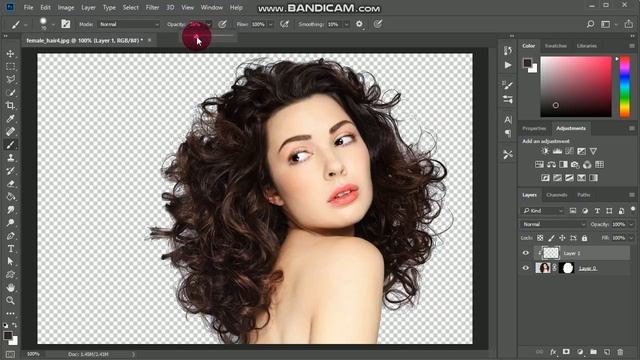
Task: Close the female_hair4.jpg document tab
Action: point(149,40)
